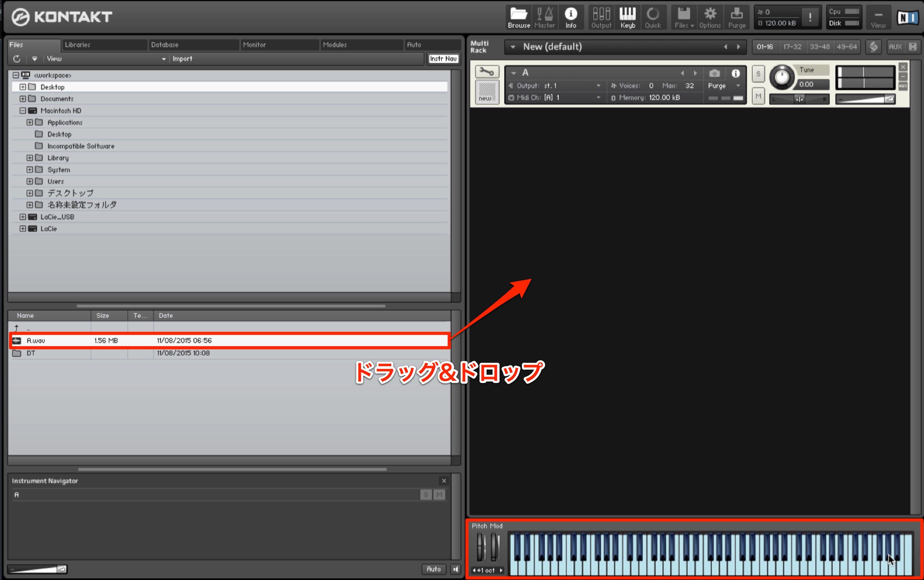Expand the top-level Desktop folder
This screenshot has height=580, width=924.
(23, 87)
